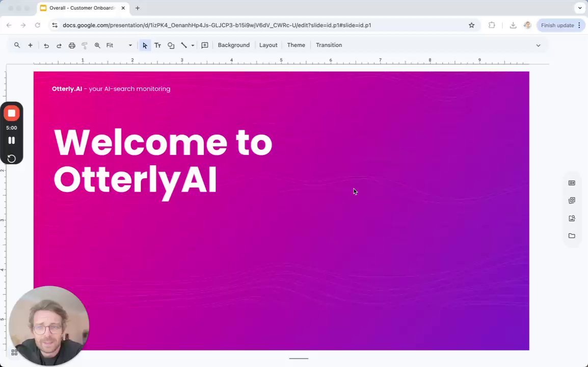Open grid view icon at bottom left
The image size is (588, 367).
(x=14, y=352)
